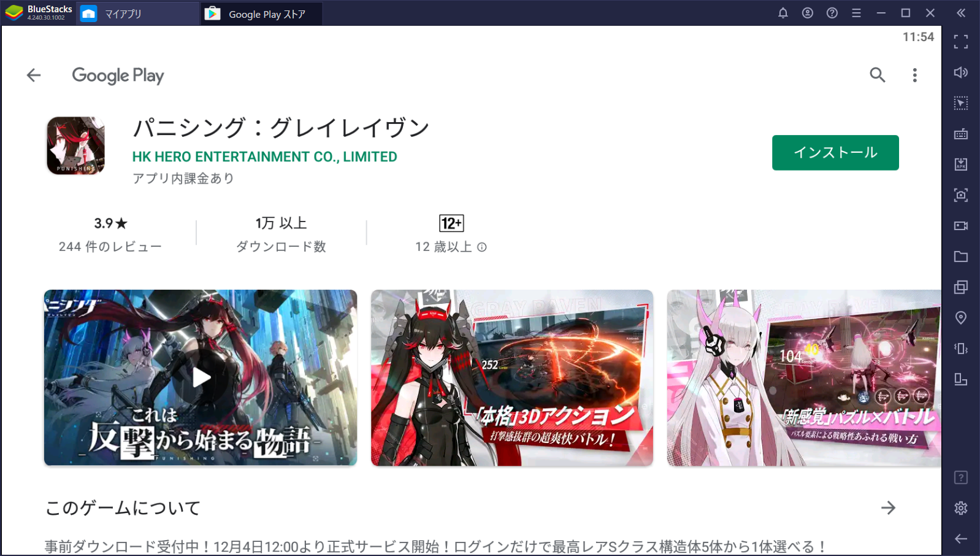Open the three-dot more options menu
Viewport: 980px width, 556px height.
[914, 75]
